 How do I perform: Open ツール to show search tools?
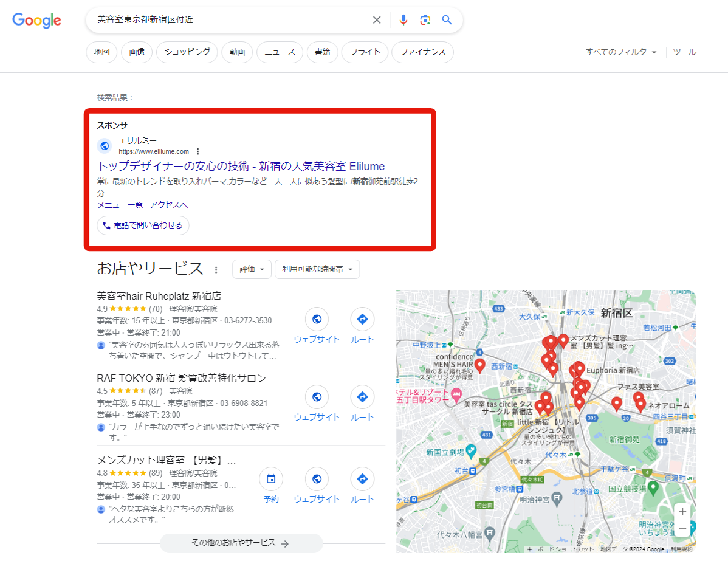pos(684,52)
